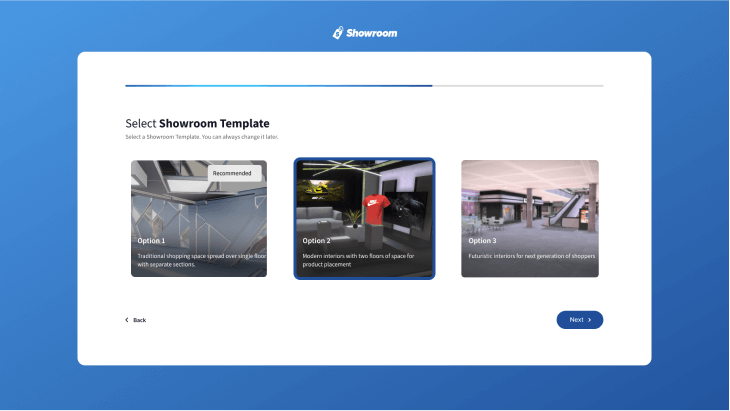Click the "Option 3" title text

482,241
